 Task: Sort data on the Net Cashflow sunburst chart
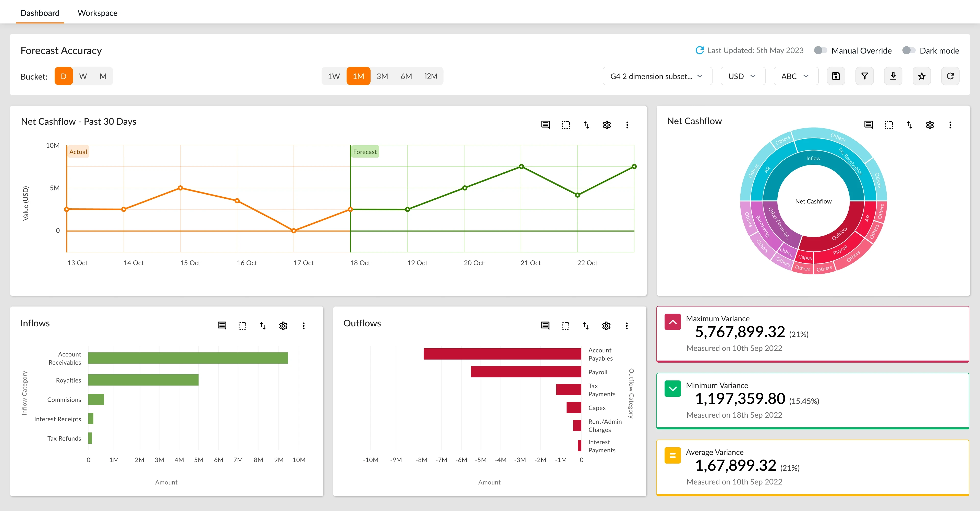tap(909, 125)
